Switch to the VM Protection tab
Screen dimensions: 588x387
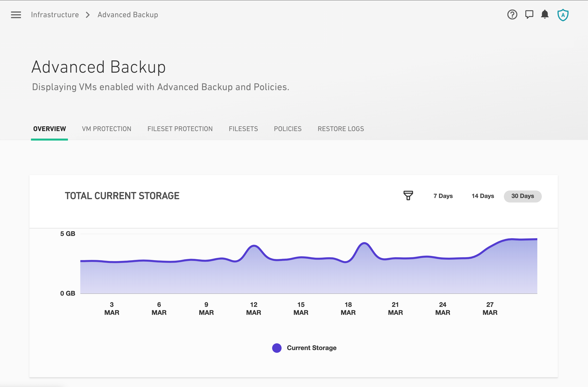coord(107,129)
